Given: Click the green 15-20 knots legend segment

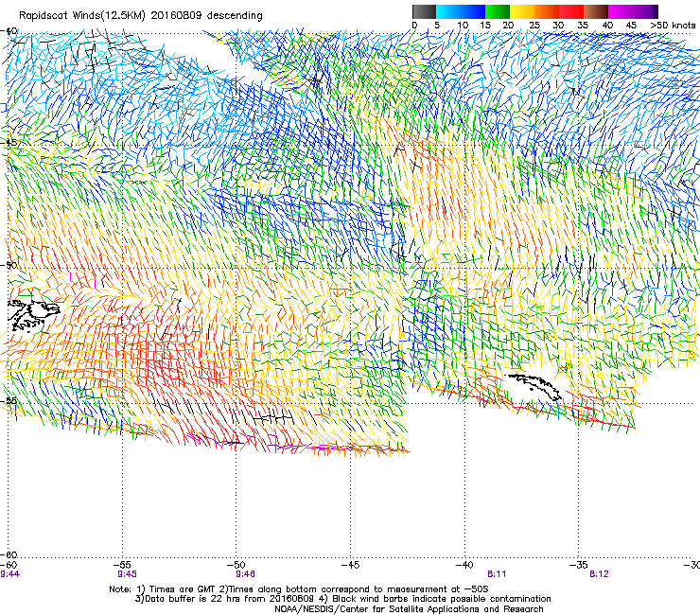Looking at the screenshot, I should (498, 11).
